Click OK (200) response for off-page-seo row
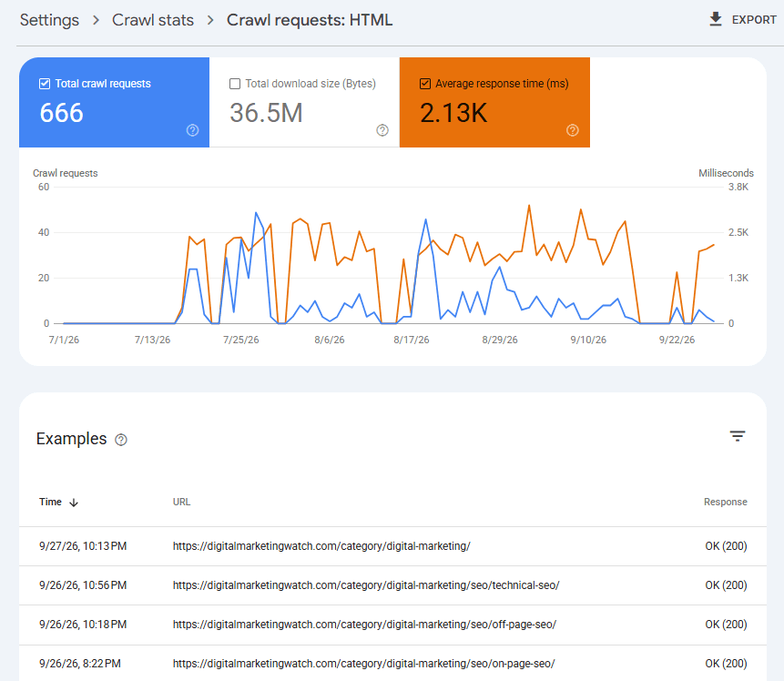Screen dimensions: 784x681 tap(726, 625)
